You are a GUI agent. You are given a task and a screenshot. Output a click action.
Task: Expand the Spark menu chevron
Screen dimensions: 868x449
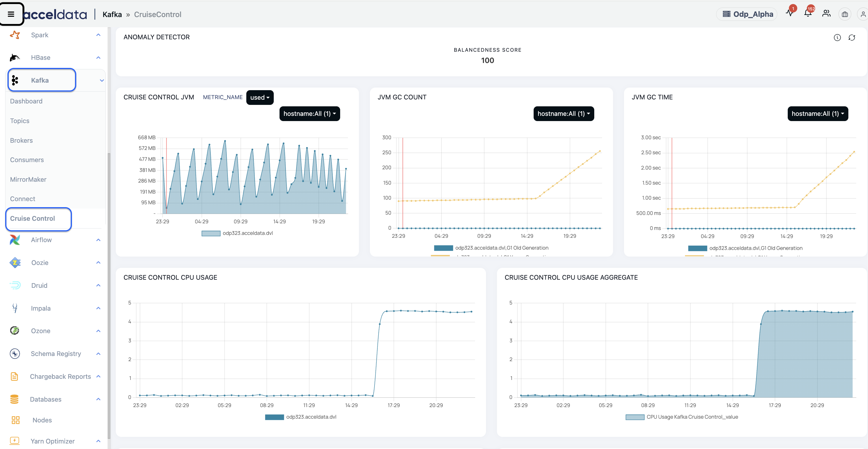coord(98,35)
